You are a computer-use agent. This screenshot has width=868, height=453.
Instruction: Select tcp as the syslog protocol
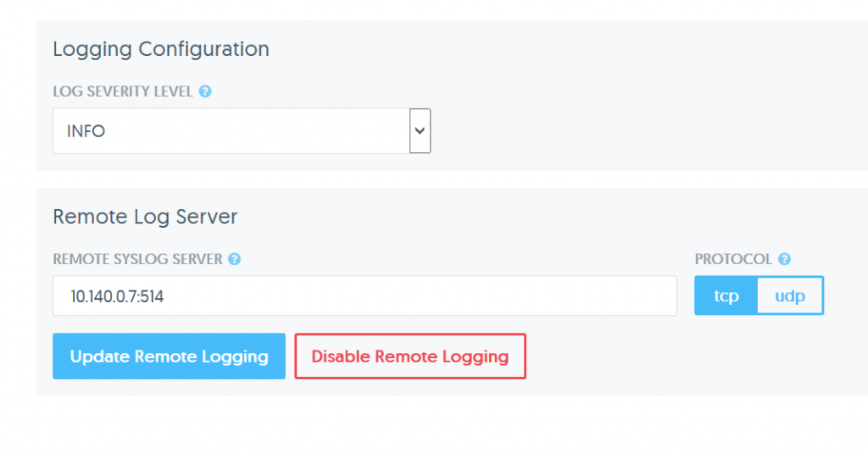(726, 296)
